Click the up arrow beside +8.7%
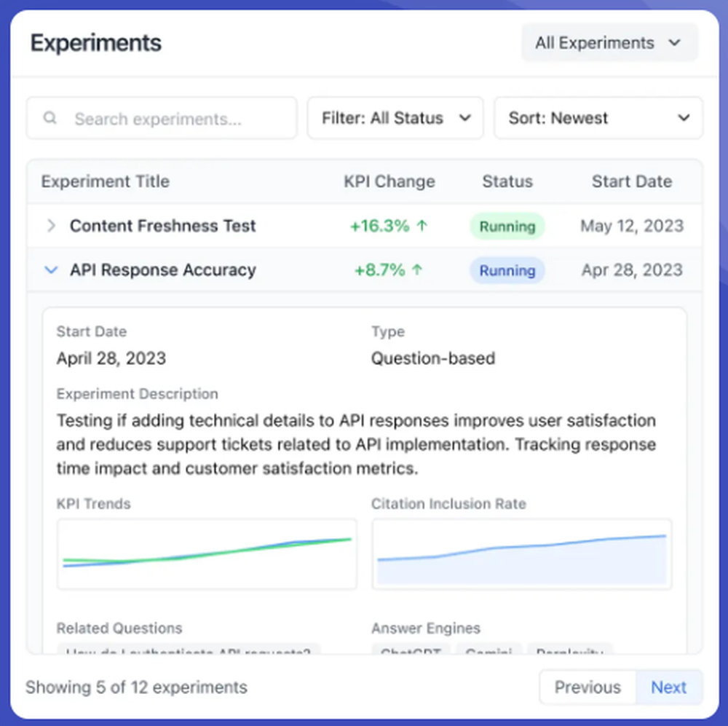The width and height of the screenshot is (728, 726). [x=417, y=269]
